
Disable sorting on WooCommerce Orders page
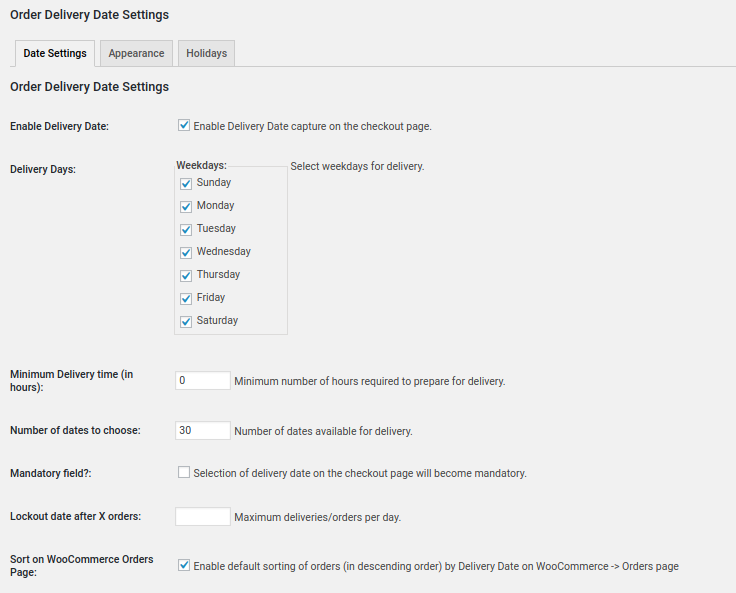[x=184, y=565]
